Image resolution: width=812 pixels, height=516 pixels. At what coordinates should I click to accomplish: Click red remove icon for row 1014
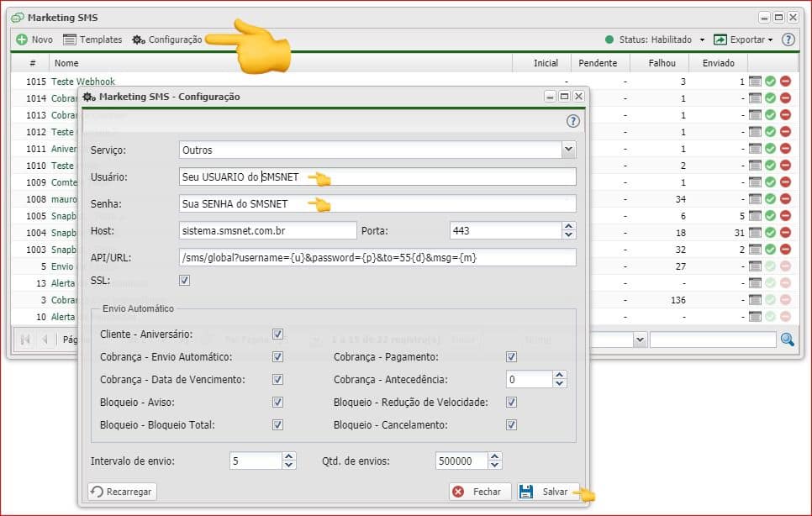coord(785,98)
